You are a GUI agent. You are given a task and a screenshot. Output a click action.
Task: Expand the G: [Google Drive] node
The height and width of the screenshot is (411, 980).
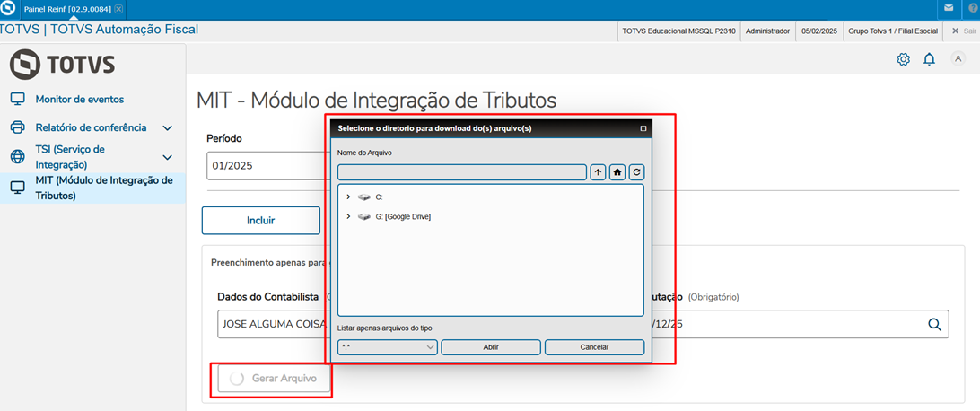pos(348,216)
